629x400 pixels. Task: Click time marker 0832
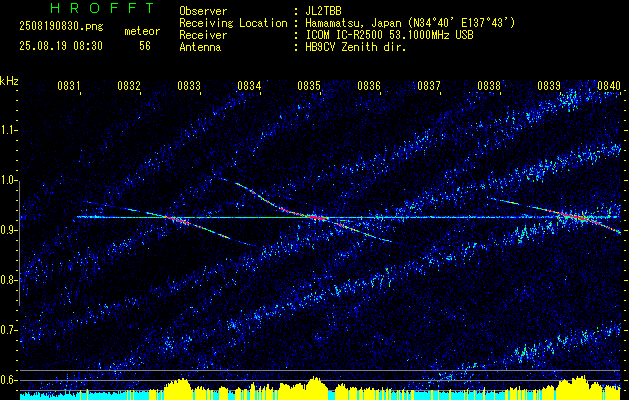tap(129, 86)
